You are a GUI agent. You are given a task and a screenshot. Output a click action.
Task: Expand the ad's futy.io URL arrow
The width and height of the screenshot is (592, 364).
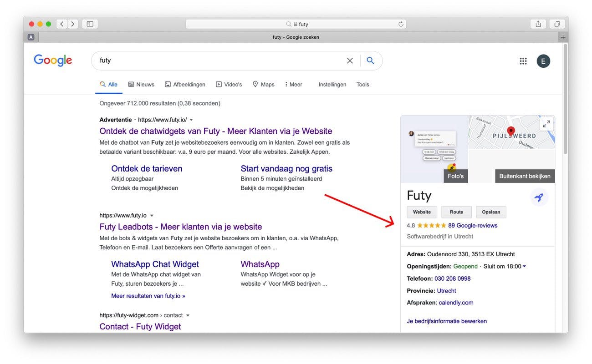click(x=191, y=120)
